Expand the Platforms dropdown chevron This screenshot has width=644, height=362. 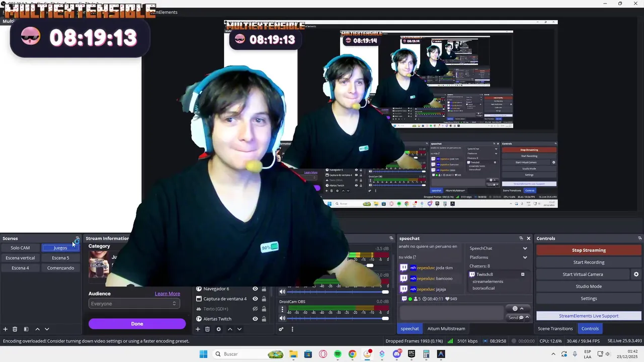tap(525, 257)
